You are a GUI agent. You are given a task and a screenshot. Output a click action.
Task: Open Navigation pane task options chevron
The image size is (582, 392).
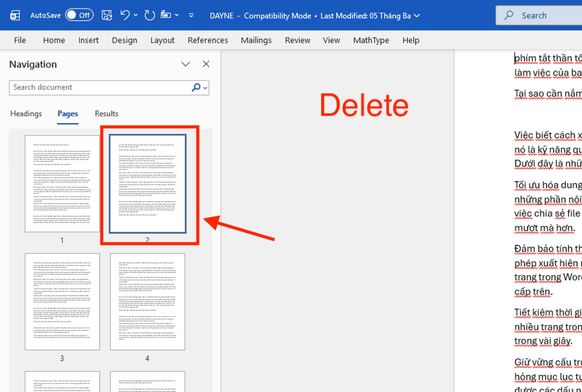[185, 64]
